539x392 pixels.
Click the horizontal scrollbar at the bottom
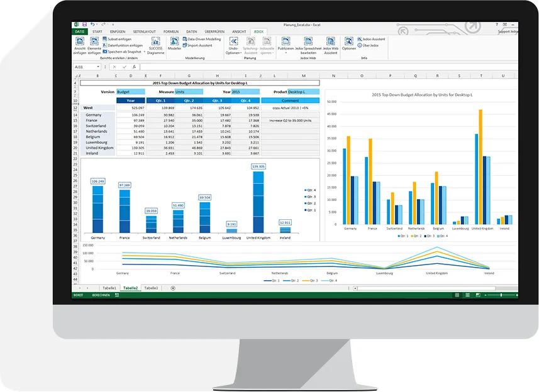tap(426, 288)
